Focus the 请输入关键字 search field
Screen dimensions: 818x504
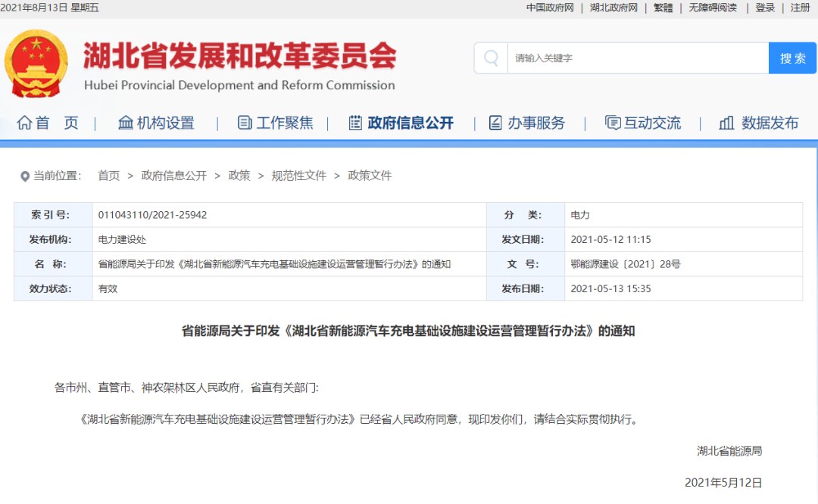pyautogui.click(x=638, y=58)
